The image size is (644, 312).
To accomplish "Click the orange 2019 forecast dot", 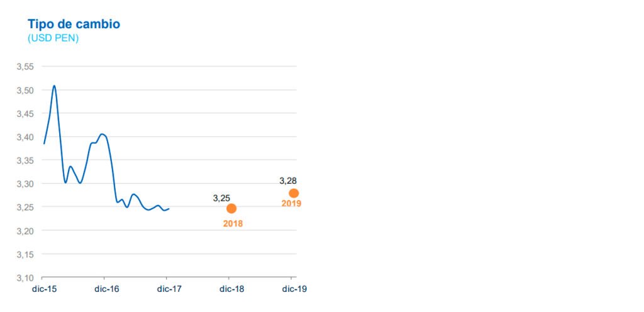I will [294, 193].
